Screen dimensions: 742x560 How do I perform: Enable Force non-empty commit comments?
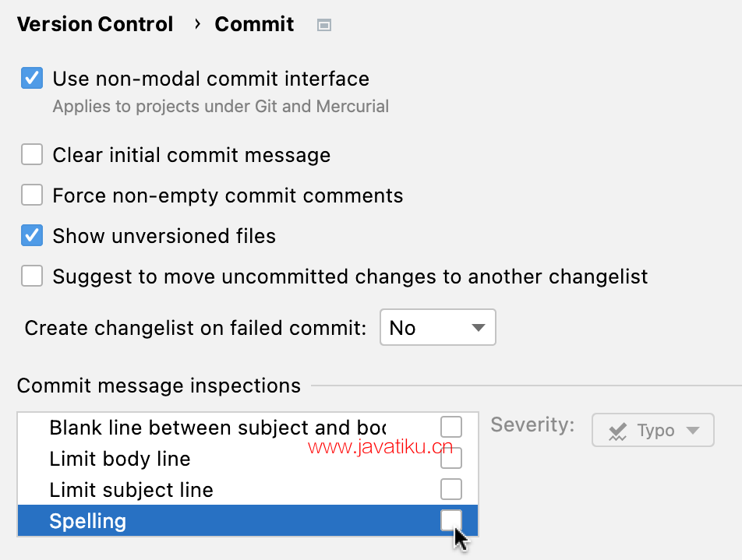(x=32, y=195)
